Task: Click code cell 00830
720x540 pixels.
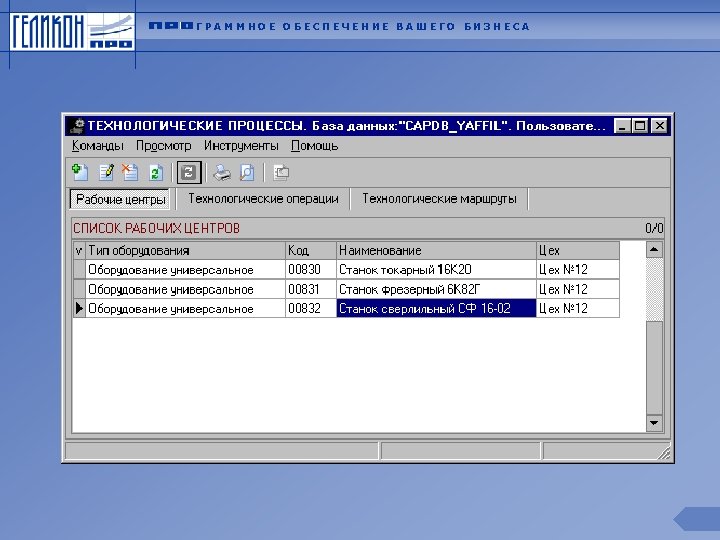Action: 311,269
